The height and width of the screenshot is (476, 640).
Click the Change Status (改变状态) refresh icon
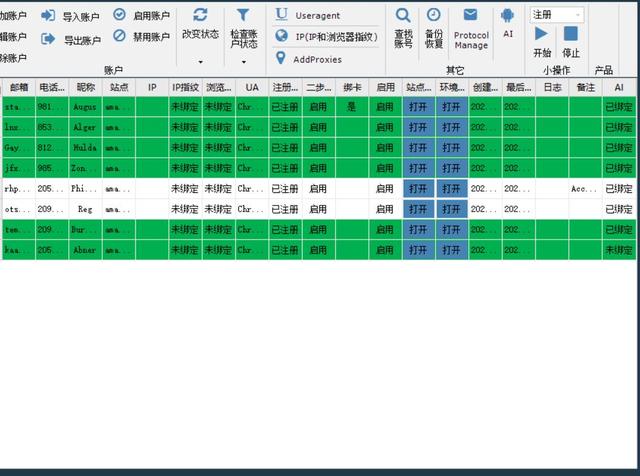tap(200, 15)
